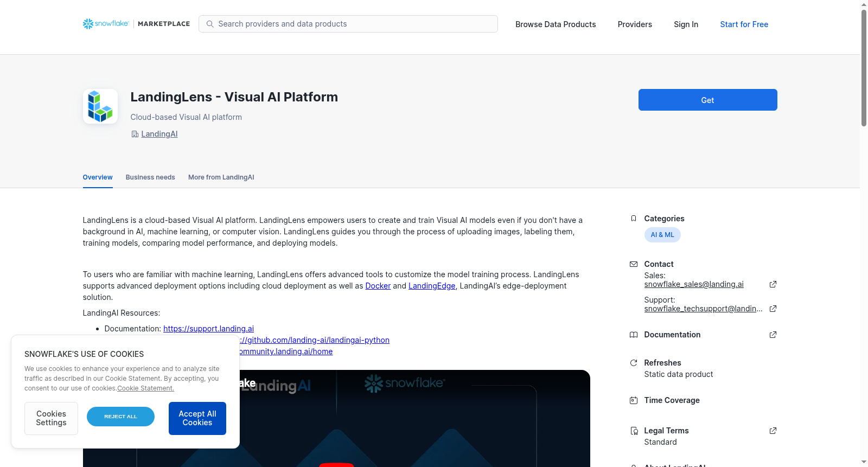Click the Snowflake logo in the video banner
Viewport: 868px width, 467px height.
click(x=405, y=383)
